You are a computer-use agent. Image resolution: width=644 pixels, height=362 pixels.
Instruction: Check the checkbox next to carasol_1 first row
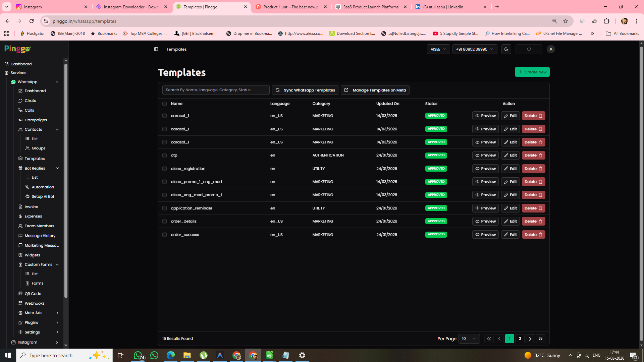(x=164, y=116)
